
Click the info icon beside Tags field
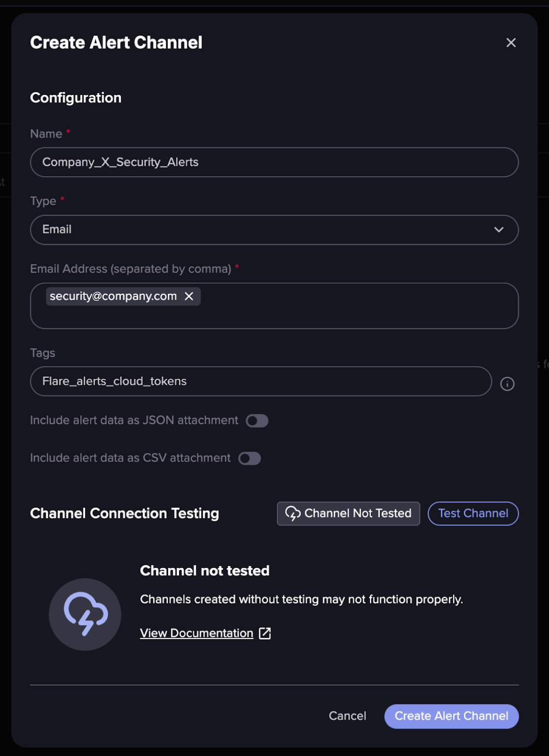507,384
